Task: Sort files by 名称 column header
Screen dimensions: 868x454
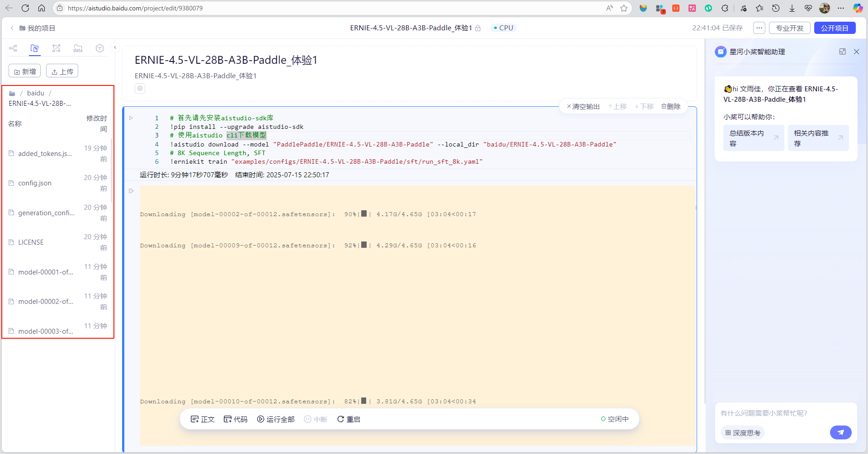Action: pos(15,123)
